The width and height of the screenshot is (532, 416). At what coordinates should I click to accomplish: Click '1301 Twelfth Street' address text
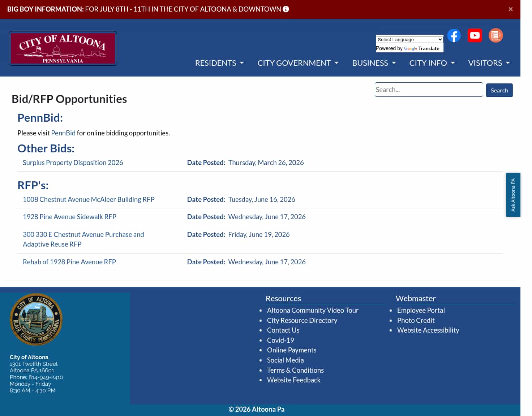pos(34,364)
